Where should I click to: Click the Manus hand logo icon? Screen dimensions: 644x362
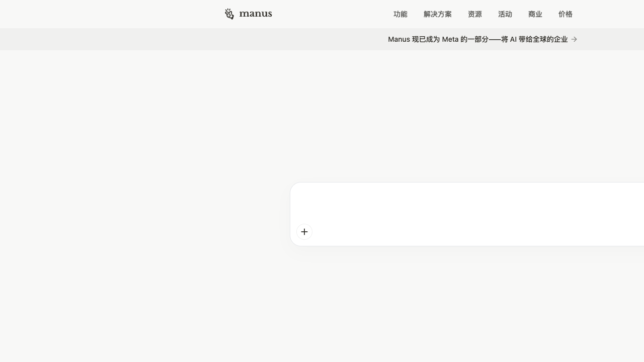tap(229, 14)
